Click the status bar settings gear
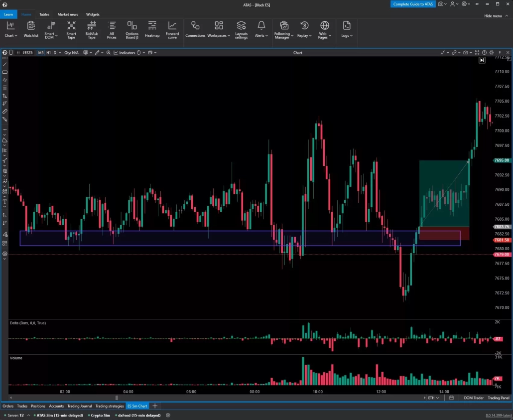The height and width of the screenshot is (420, 513). pyautogui.click(x=168, y=415)
